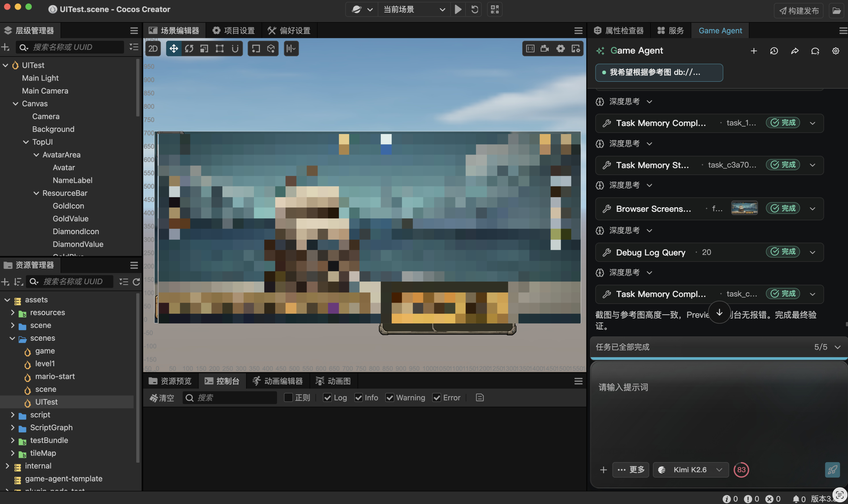Refresh the preview

point(475,9)
